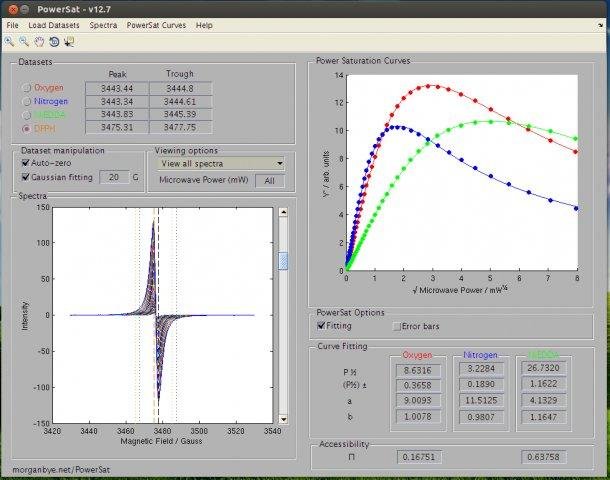Click the Microwave Power All field
This screenshot has height=480, width=610.
coord(270,181)
